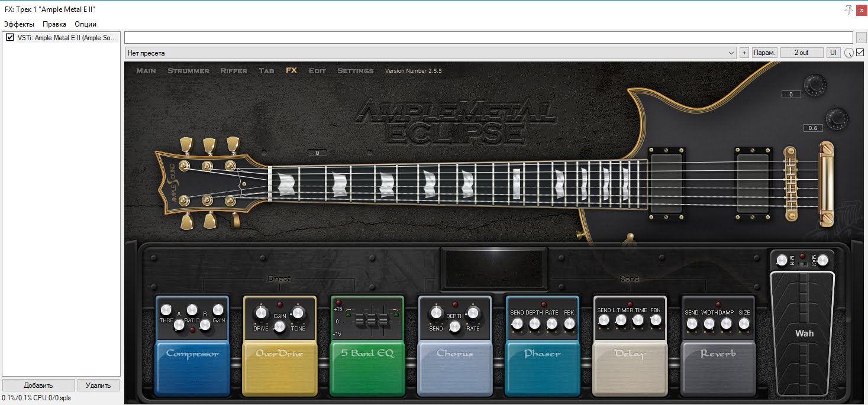This screenshot has width=868, height=405.
Task: Switch to the Main tab
Action: [x=146, y=70]
